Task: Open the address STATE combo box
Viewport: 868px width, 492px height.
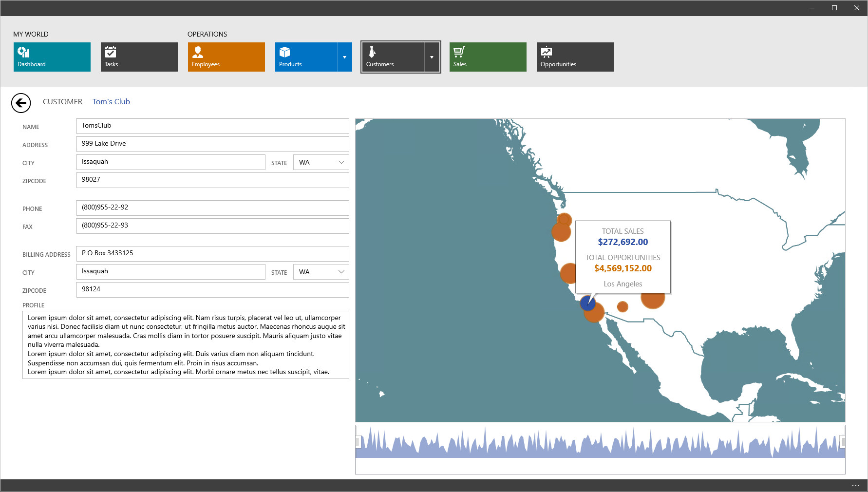Action: click(x=321, y=162)
